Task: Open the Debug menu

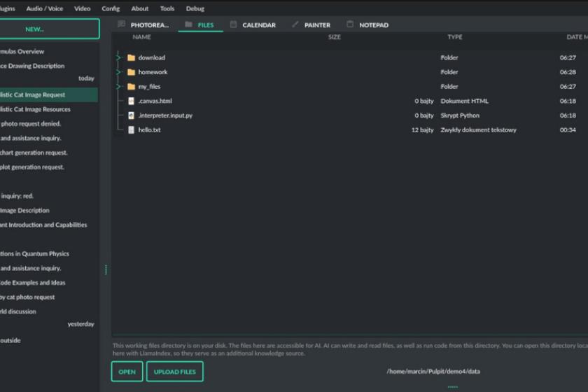Action: (195, 8)
